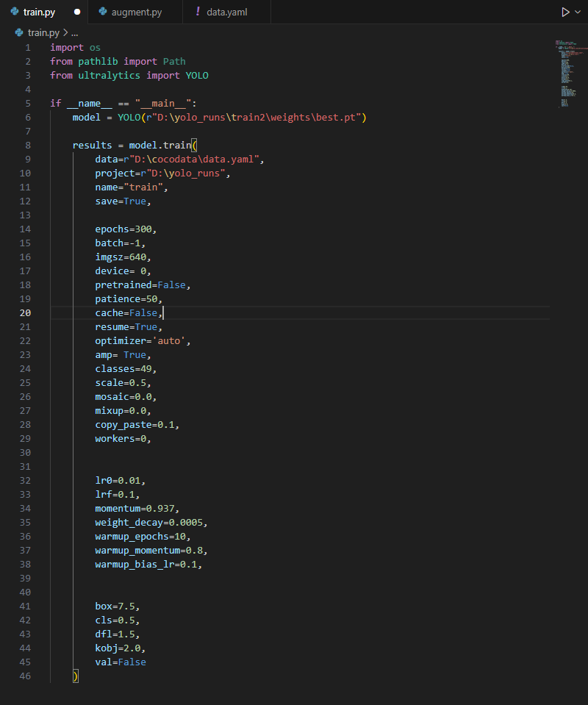
Task: Click 'lrf=0.1' on line 33
Action: point(115,495)
